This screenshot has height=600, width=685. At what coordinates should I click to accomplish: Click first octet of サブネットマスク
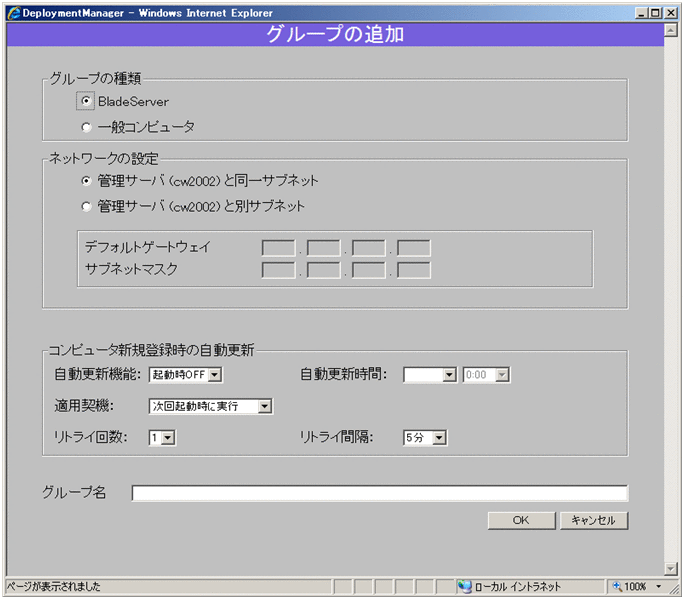tap(278, 270)
